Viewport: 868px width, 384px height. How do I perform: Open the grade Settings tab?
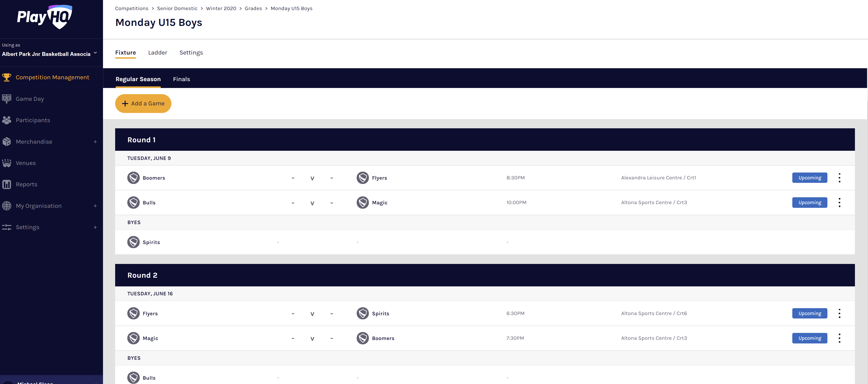coord(191,52)
